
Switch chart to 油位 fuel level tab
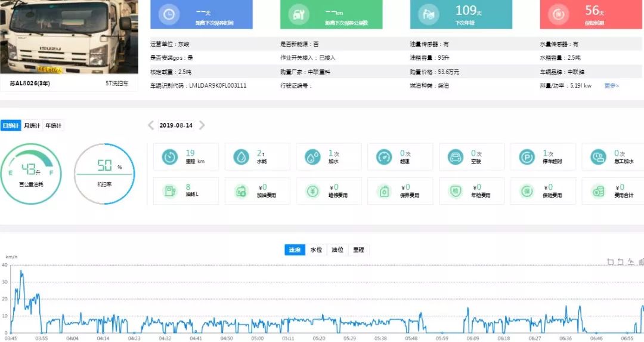[x=338, y=249]
